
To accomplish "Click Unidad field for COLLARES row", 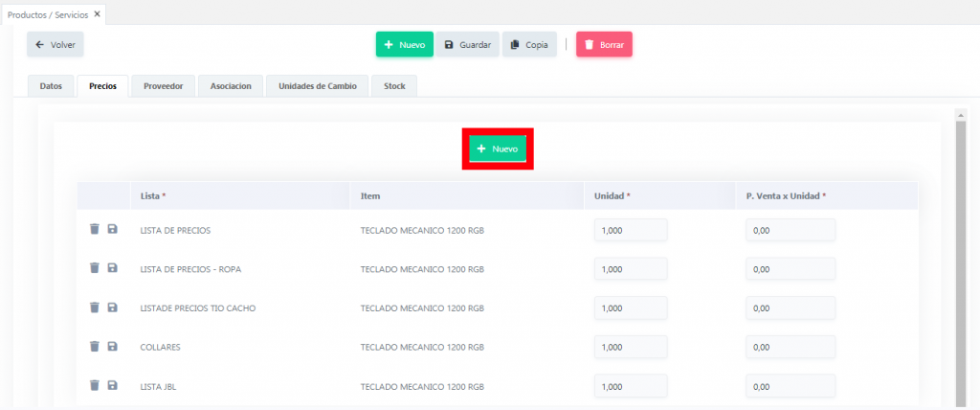I will [x=630, y=347].
